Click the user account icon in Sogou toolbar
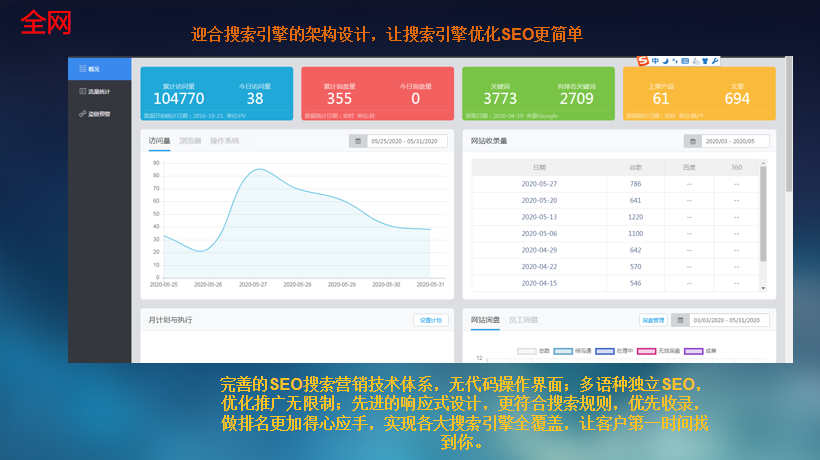 [696, 61]
